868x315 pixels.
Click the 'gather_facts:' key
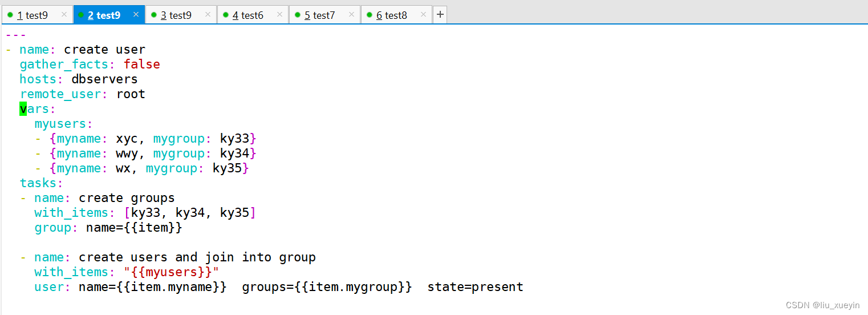(x=68, y=64)
